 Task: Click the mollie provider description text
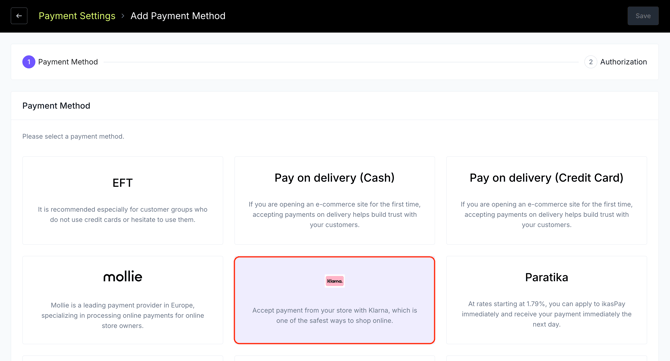(123, 315)
